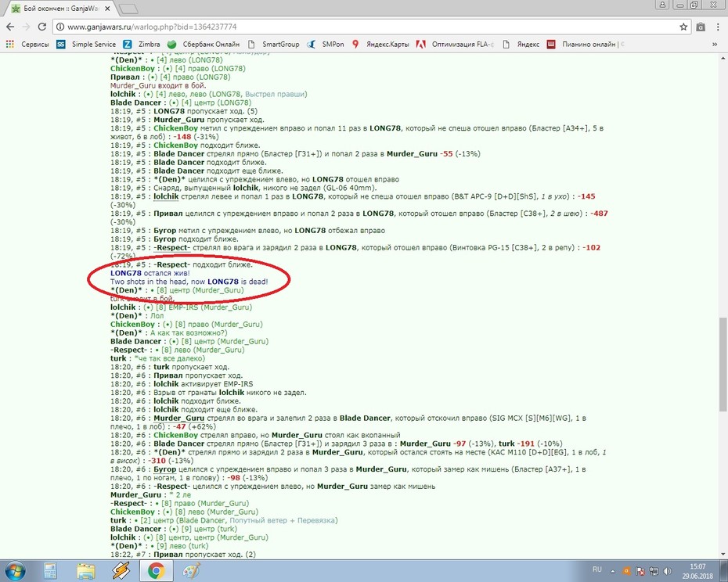Screen dimensions: 728x582
Task: Open the Сервисы apps shortcut
Action: [27, 44]
